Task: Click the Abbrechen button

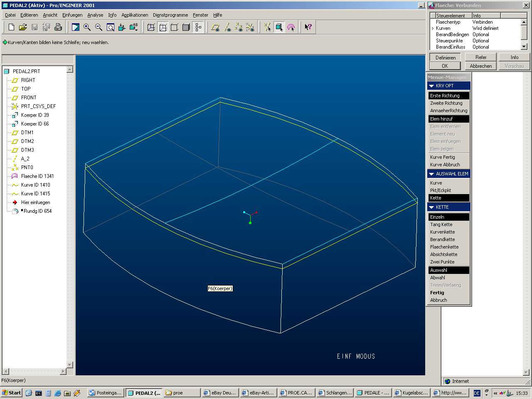Action: click(481, 66)
